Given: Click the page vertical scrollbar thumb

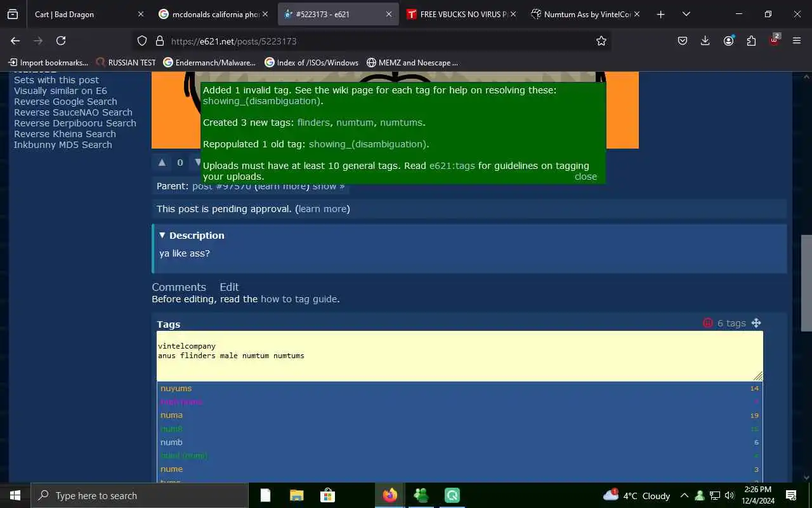Looking at the screenshot, I should click(x=806, y=283).
